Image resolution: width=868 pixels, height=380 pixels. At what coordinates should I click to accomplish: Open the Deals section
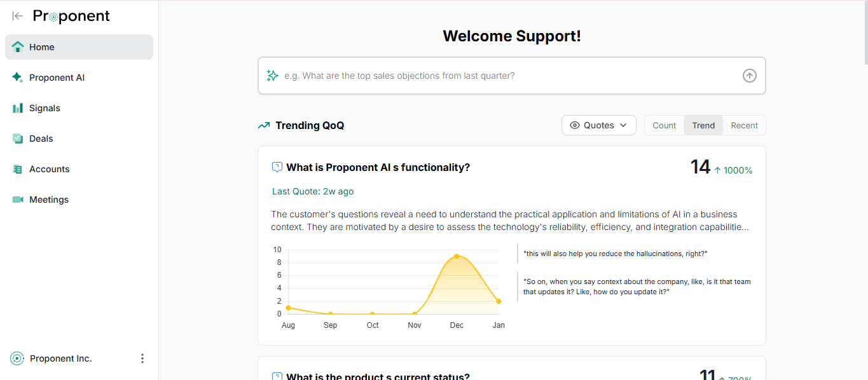(x=79, y=139)
